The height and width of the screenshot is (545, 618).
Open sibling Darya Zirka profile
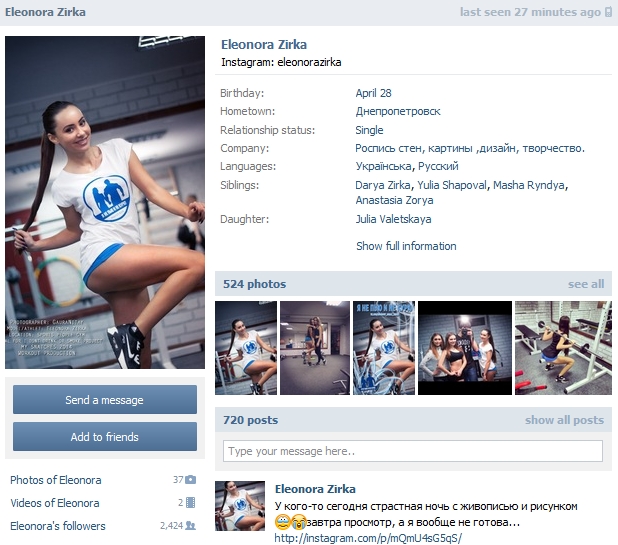point(383,185)
